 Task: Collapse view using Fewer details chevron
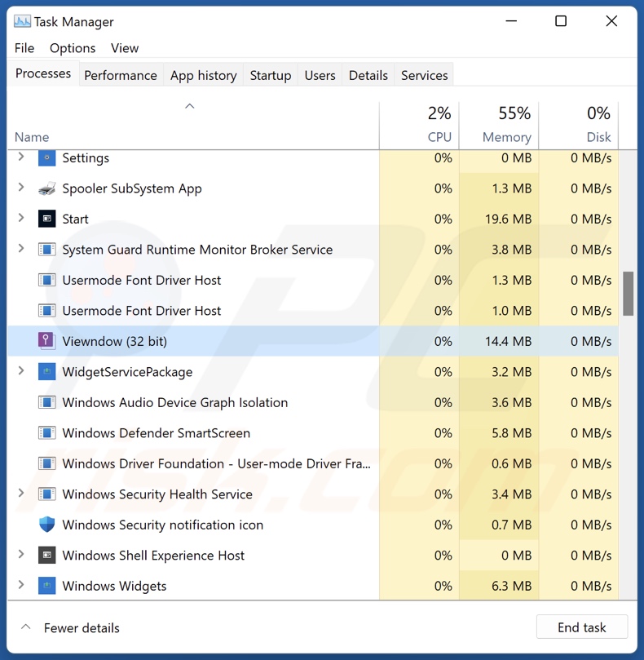click(x=25, y=627)
